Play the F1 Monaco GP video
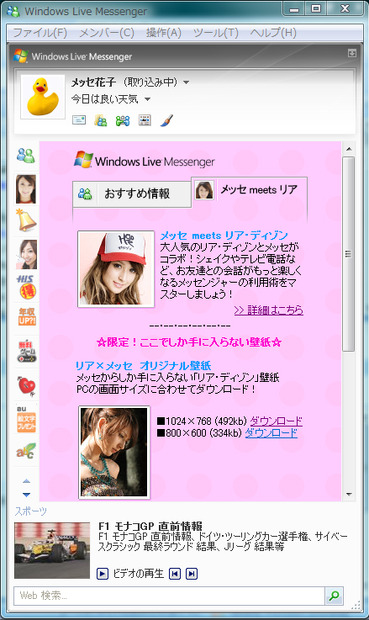369x620 pixels. [x=102, y=573]
